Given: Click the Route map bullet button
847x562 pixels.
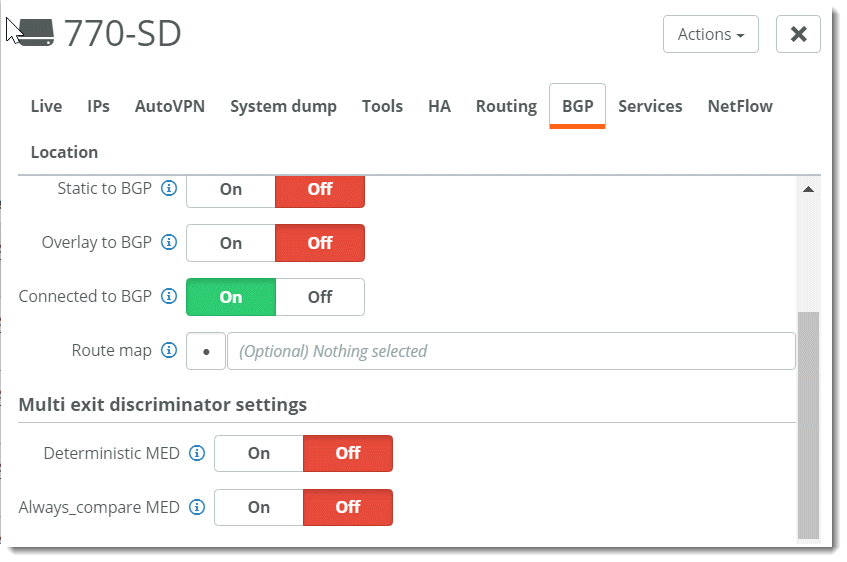Looking at the screenshot, I should 206,351.
